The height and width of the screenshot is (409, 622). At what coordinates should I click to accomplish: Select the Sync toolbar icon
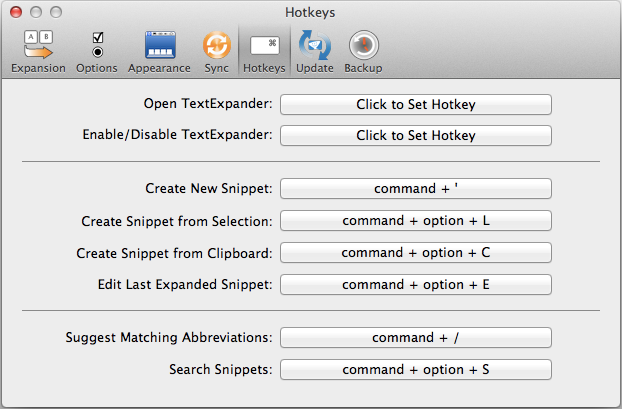tap(216, 52)
